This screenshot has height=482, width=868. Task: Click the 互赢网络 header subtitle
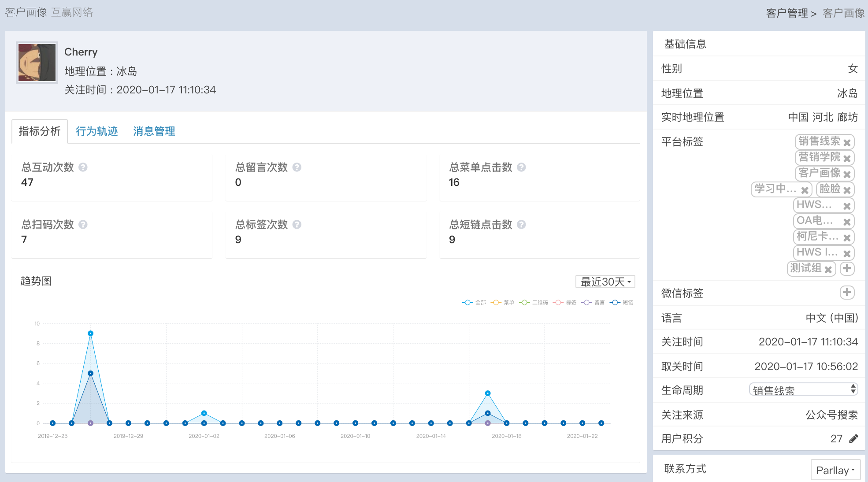[x=72, y=12]
